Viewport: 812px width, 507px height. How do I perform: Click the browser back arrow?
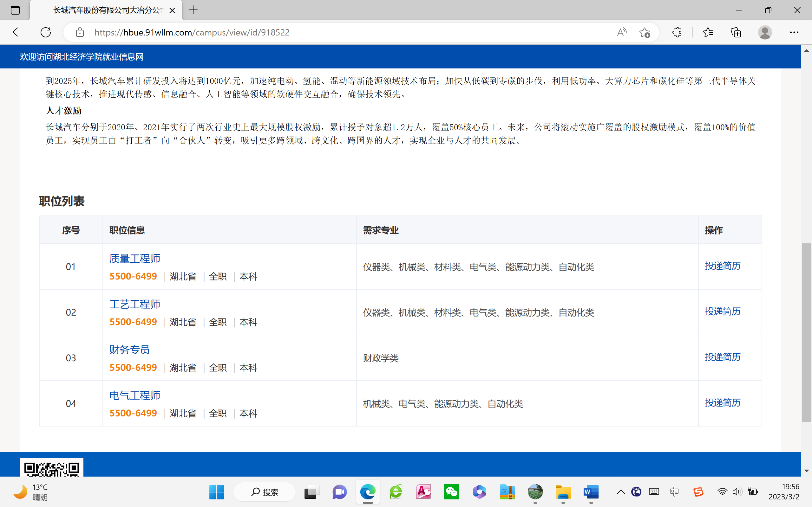[x=17, y=32]
